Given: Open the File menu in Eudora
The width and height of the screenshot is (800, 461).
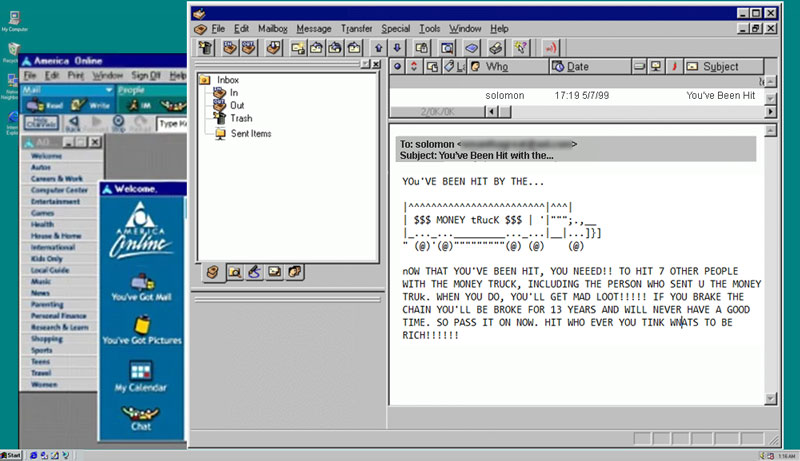Looking at the screenshot, I should coord(218,29).
